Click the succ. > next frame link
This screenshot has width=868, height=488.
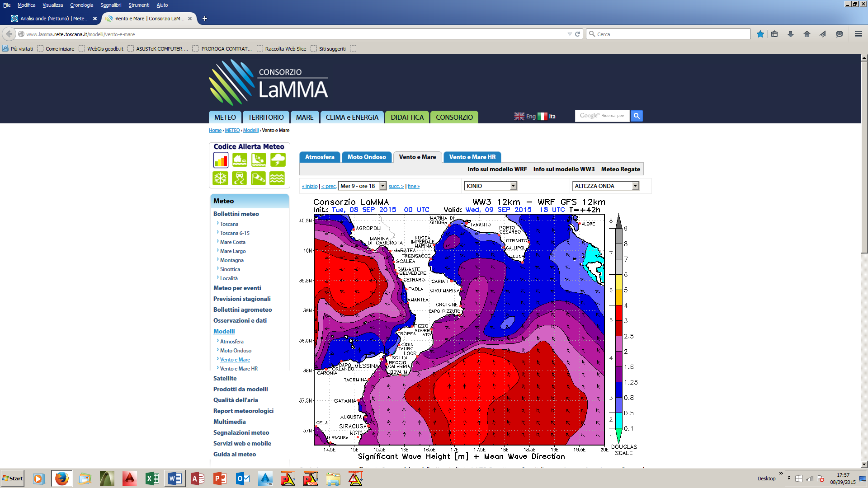pos(396,186)
